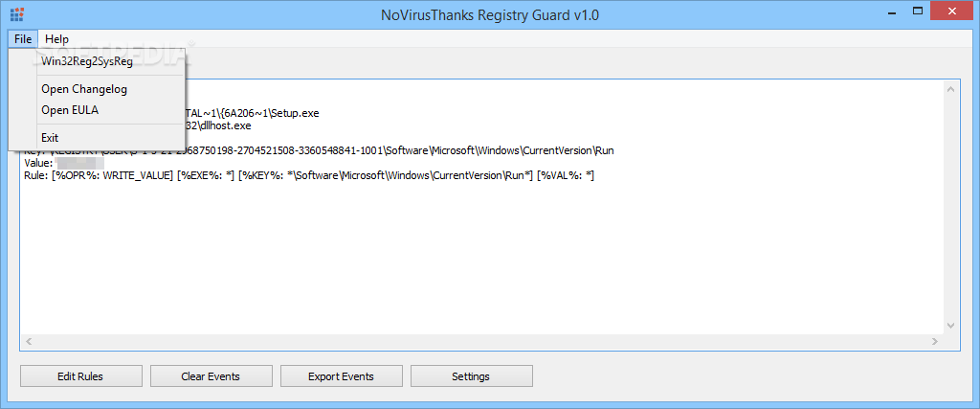Click the Edit Rules button
This screenshot has height=409, width=980.
pos(80,376)
